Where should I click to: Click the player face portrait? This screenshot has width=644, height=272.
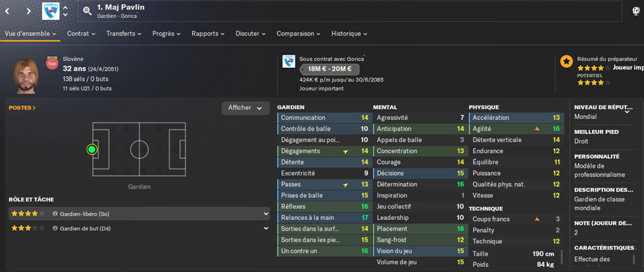point(26,76)
